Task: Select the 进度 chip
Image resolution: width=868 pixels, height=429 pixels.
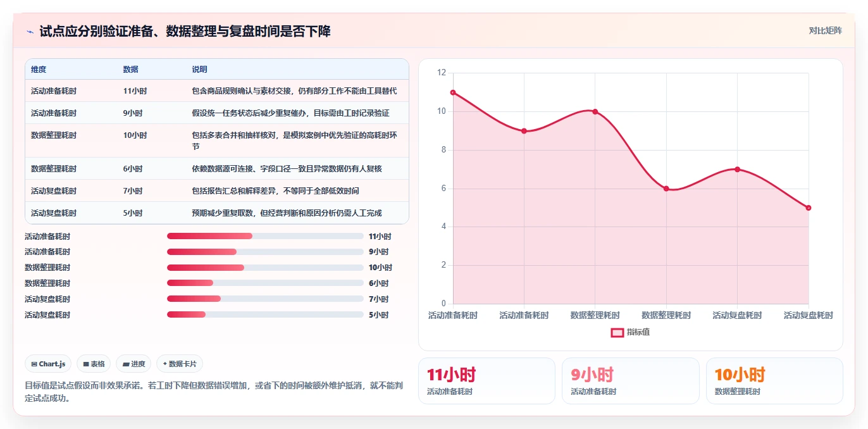Action: pos(133,364)
